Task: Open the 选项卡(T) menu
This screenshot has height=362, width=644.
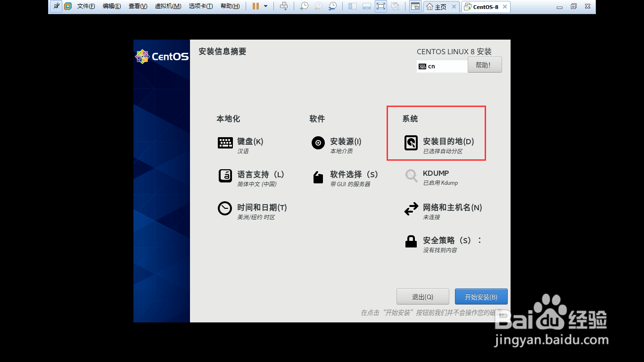Action: [201, 7]
